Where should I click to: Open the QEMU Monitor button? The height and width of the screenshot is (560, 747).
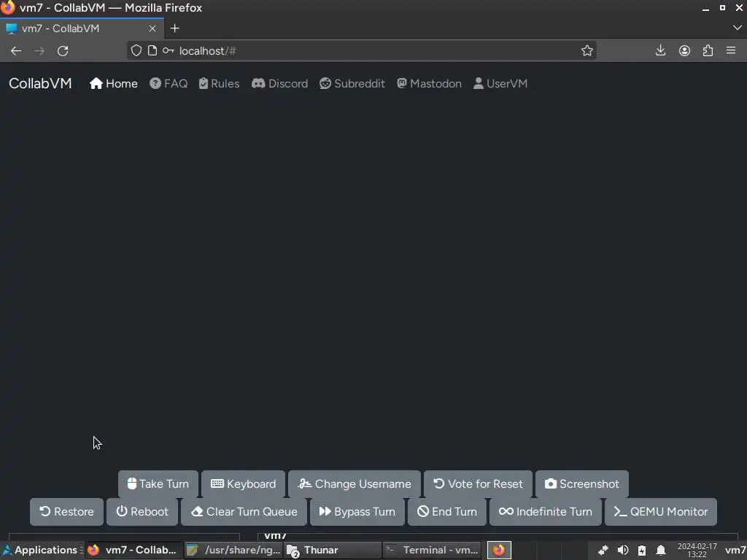pos(661,511)
